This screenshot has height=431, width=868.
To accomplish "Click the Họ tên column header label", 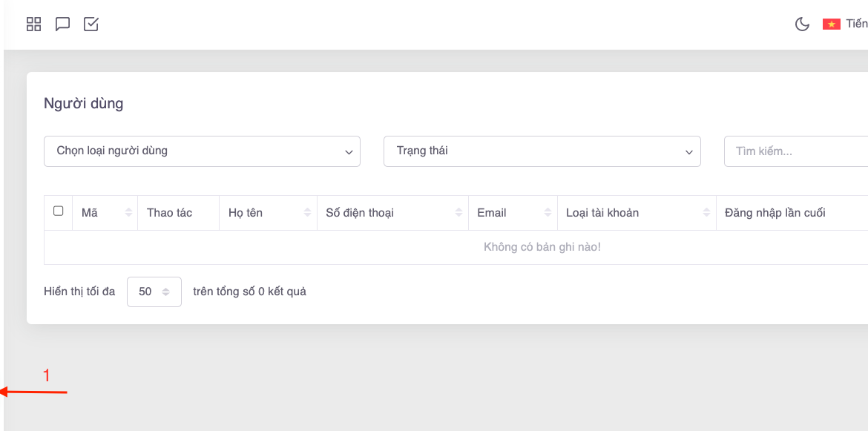I will coord(246,213).
